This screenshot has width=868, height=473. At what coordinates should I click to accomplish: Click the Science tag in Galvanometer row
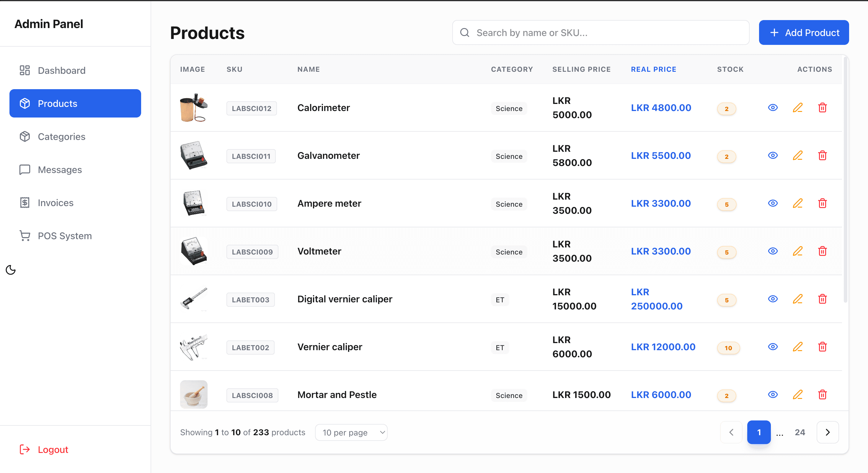click(509, 156)
